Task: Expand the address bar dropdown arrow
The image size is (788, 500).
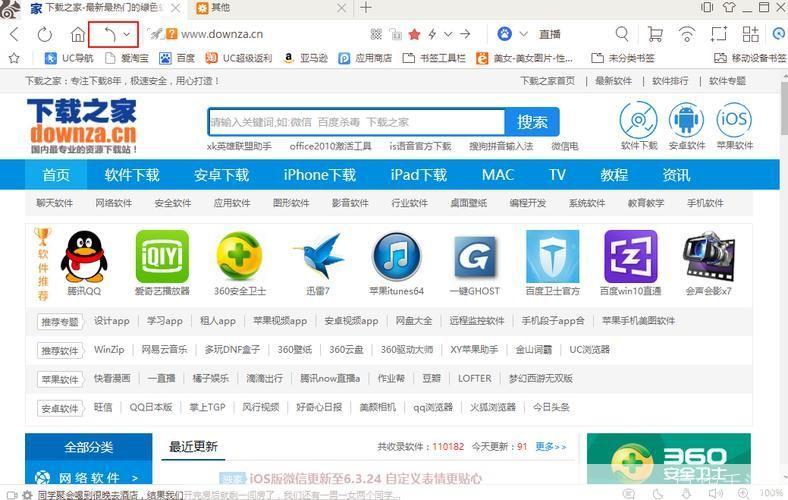Action: (448, 34)
